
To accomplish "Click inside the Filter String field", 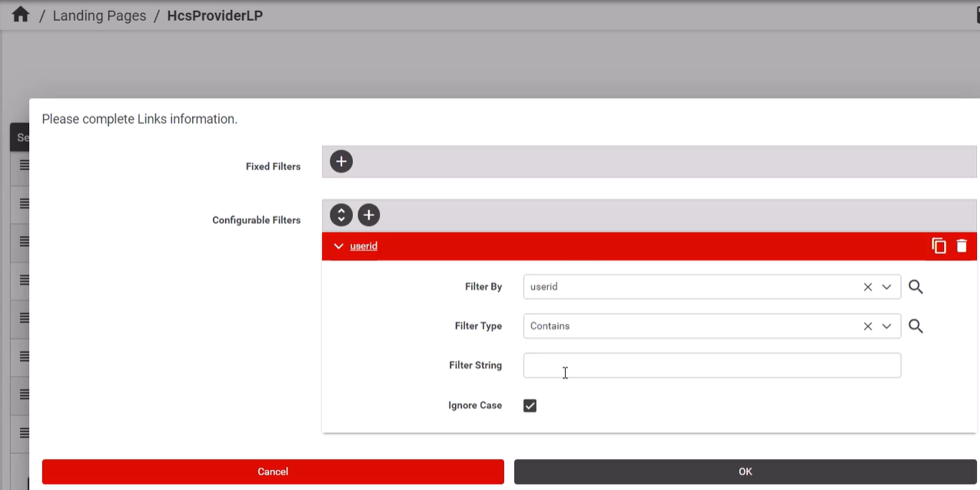I will (712, 365).
